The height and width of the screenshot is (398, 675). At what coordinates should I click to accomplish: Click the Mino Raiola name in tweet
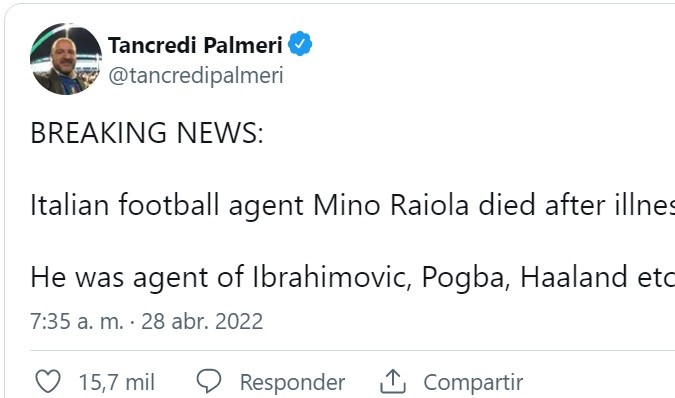click(x=391, y=205)
